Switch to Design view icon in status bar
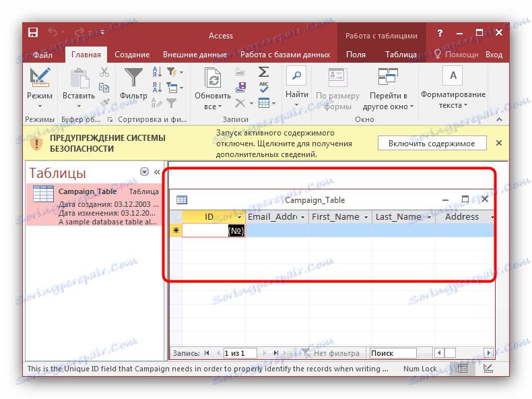 tap(488, 368)
